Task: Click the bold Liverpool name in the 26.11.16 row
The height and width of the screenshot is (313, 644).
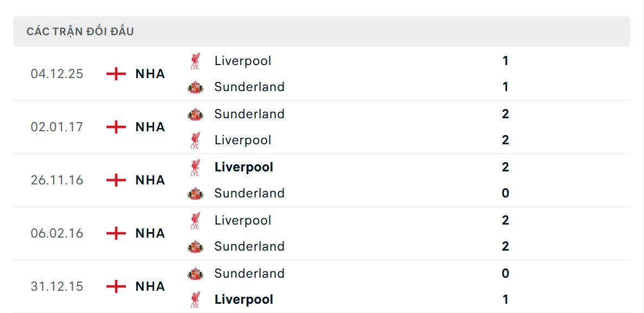Action: [x=243, y=167]
